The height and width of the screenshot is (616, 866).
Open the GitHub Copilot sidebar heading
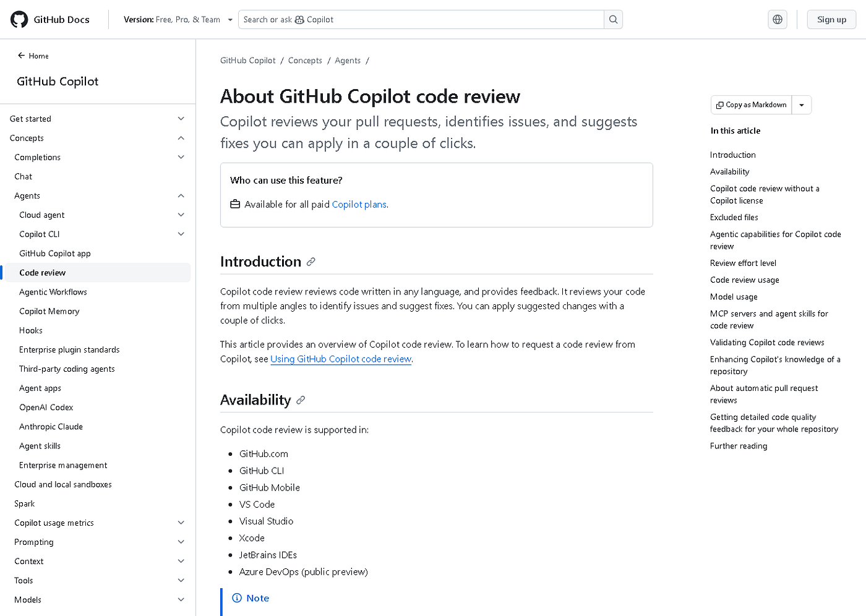tap(58, 82)
